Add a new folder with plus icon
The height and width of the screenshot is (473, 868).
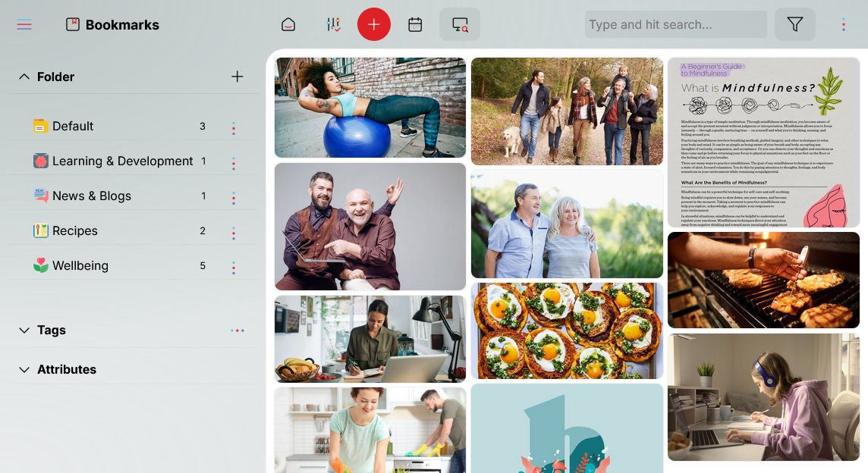coord(237,77)
